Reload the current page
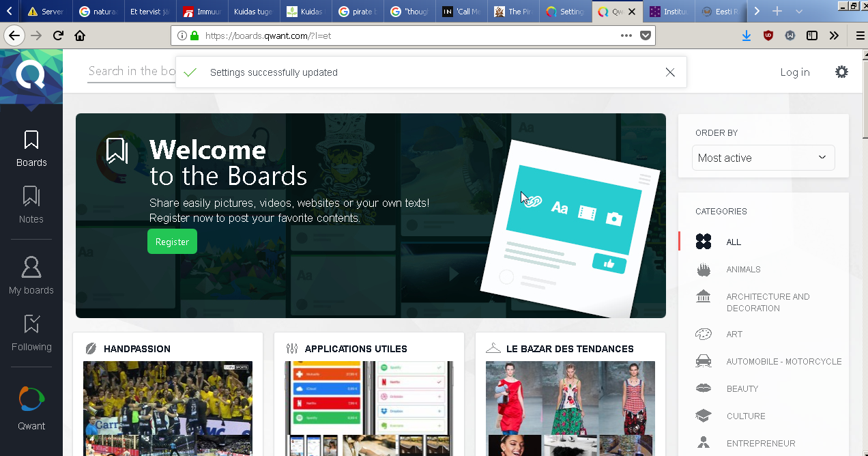 58,35
